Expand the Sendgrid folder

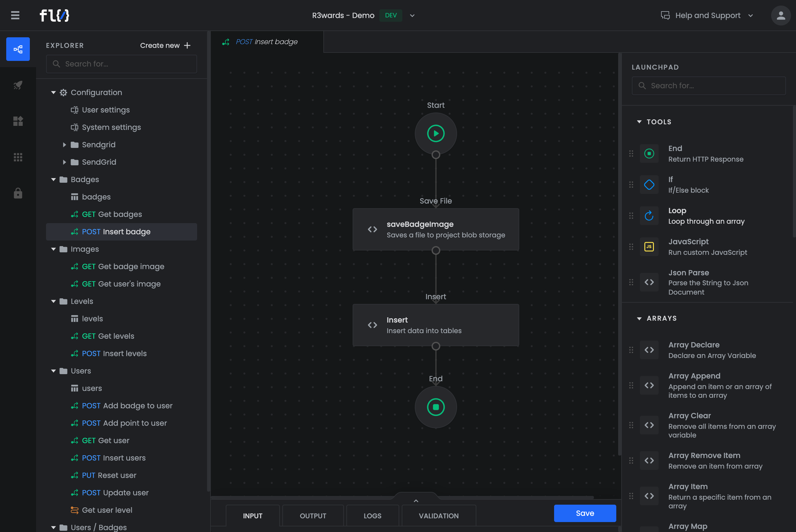[x=64, y=144]
